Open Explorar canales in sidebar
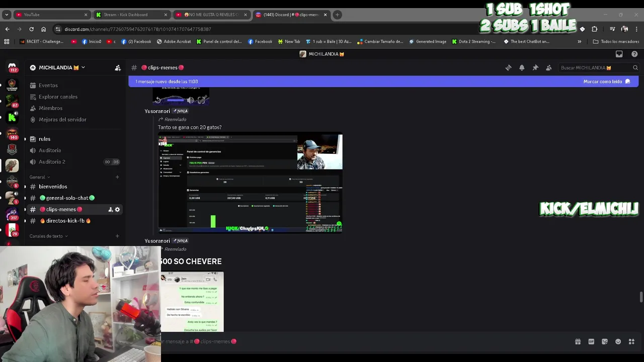This screenshot has height=362, width=644. (74, 97)
